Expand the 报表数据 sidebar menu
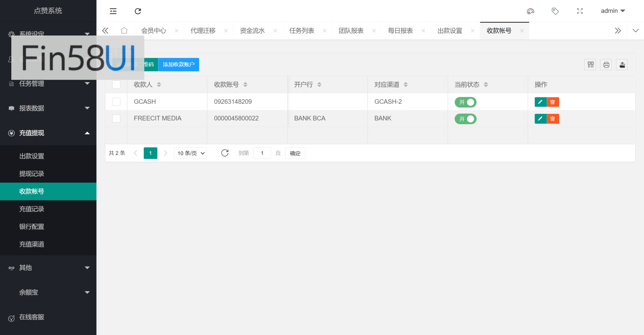This screenshot has height=335, width=644. [x=48, y=108]
